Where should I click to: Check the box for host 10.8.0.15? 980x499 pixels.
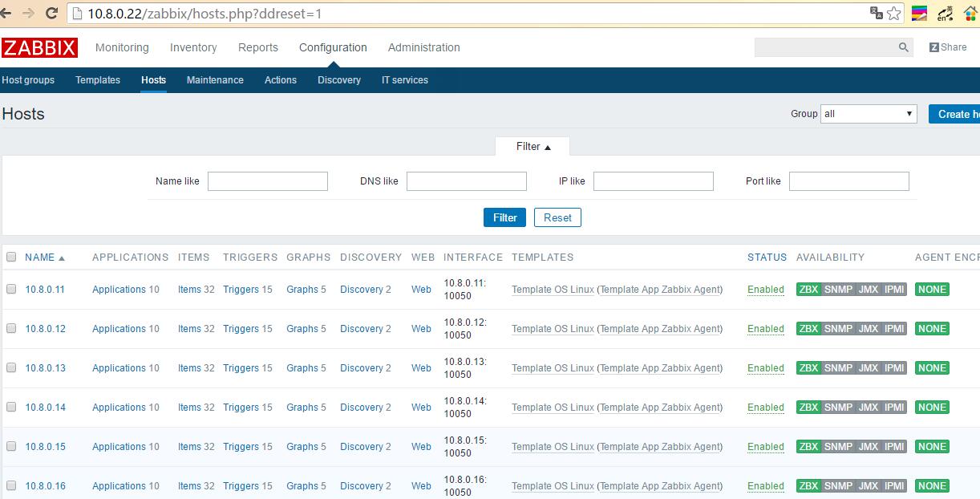(x=11, y=447)
